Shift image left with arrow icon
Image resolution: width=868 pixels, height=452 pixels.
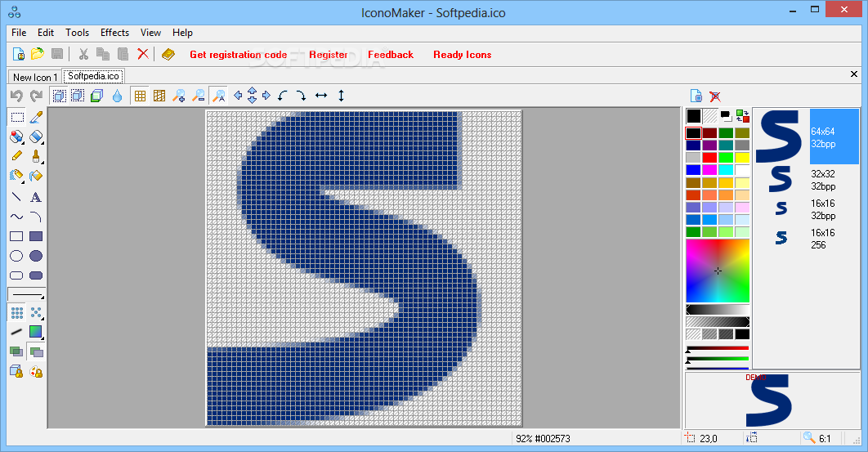tap(238, 96)
